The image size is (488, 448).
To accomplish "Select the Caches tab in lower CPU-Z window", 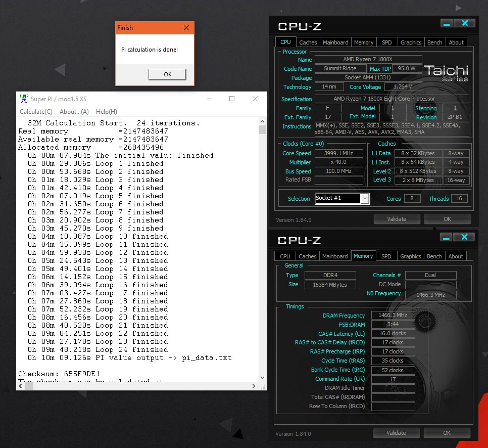I will point(308,256).
